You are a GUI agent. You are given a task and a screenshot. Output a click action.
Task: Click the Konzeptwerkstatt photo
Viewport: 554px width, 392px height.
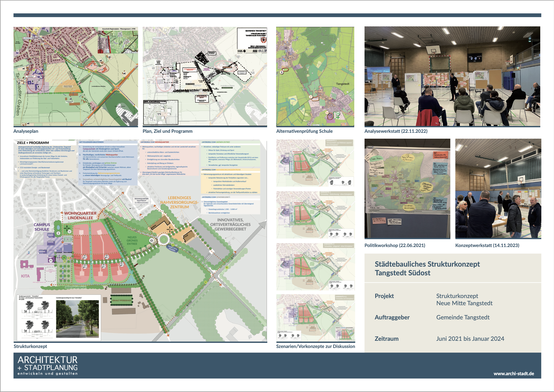coord(498,189)
